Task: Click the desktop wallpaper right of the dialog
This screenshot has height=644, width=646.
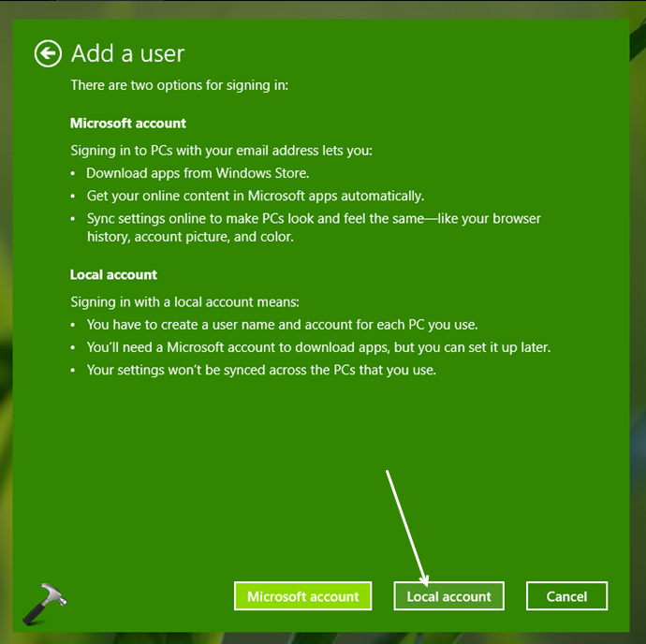Action: coord(638,281)
